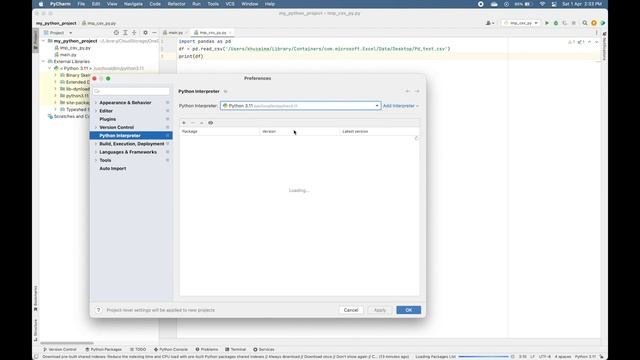Expand Build, Execution, Deployment settings

[96, 144]
